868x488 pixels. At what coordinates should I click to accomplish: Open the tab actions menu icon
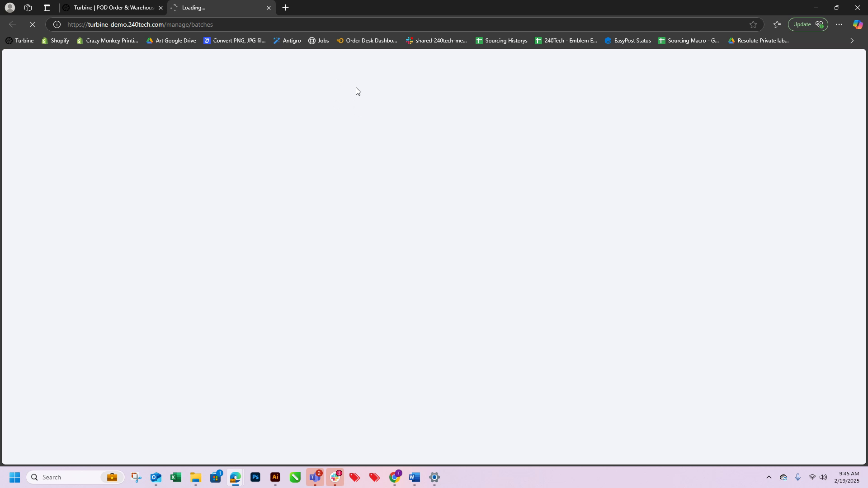47,8
